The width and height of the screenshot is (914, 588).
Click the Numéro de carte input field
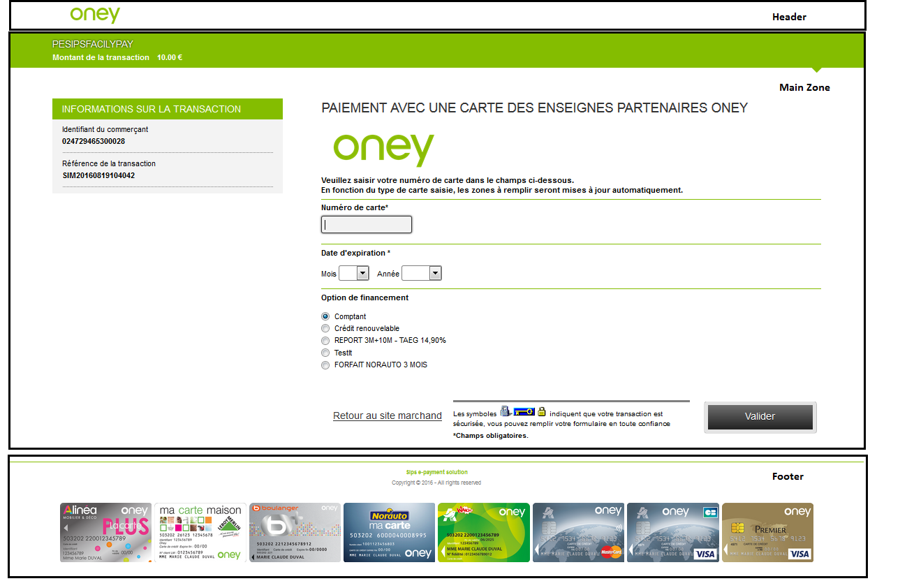point(367,224)
